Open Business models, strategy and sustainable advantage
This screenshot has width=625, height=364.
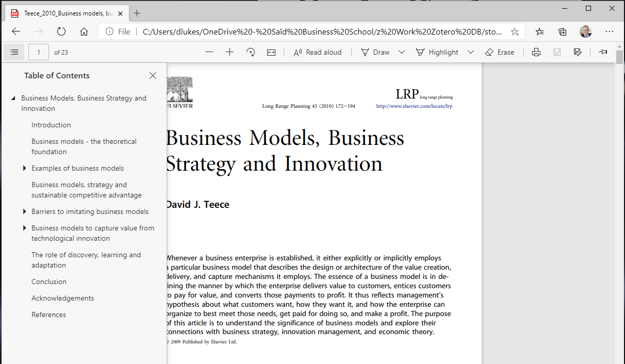(x=87, y=190)
